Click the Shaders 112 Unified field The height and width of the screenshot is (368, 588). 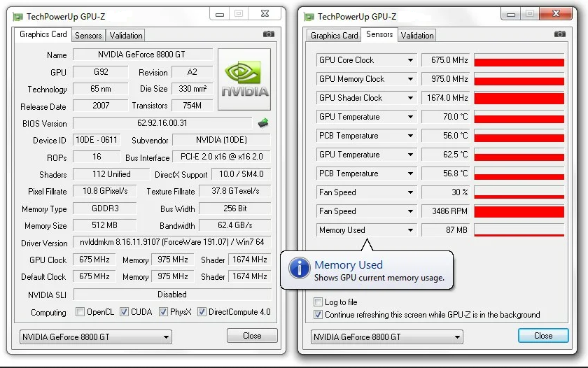(111, 174)
